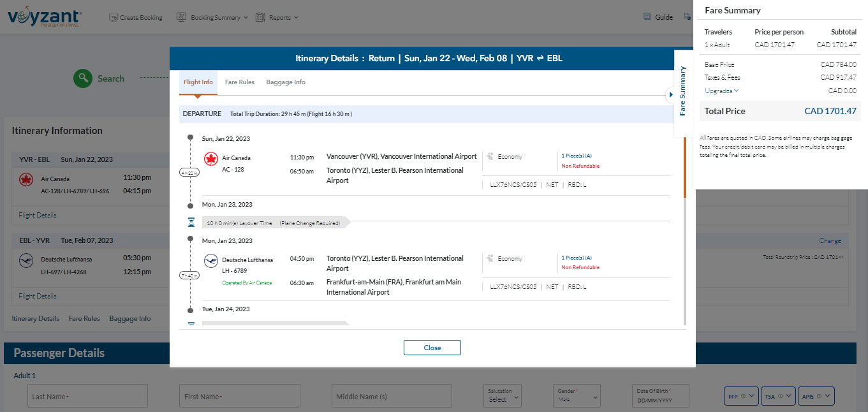The image size is (868, 412).
Task: Click the Lufthansa logo on LH-6789 segment
Action: (x=211, y=260)
